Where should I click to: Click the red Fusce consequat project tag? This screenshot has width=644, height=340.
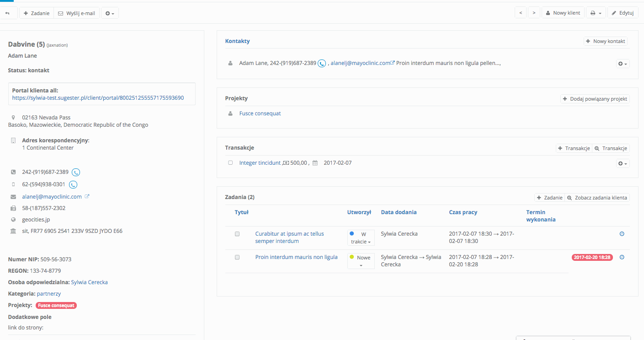point(56,306)
